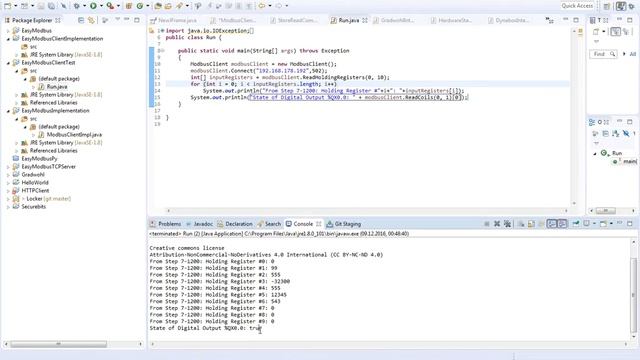
Task: Select the Debug perspective icon
Action: 632,6
